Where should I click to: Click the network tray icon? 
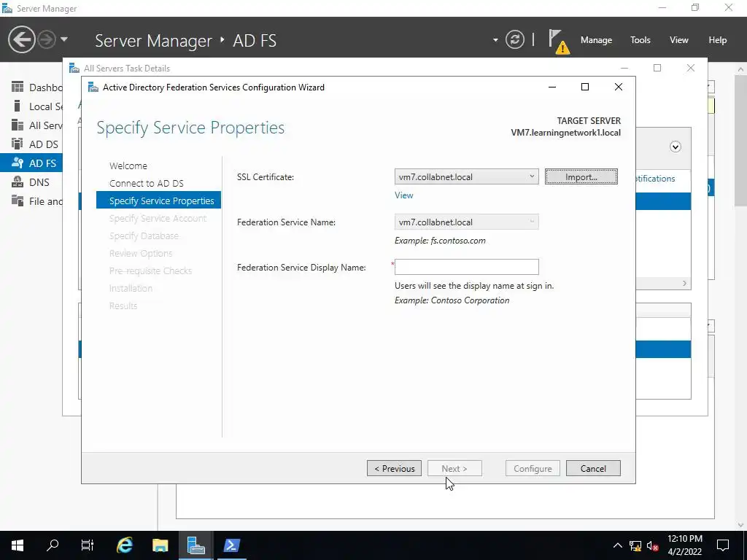click(x=635, y=545)
